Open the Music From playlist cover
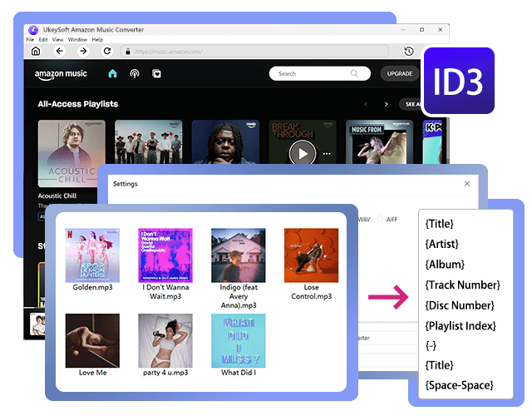This screenshot has width=532, height=416. click(379, 142)
